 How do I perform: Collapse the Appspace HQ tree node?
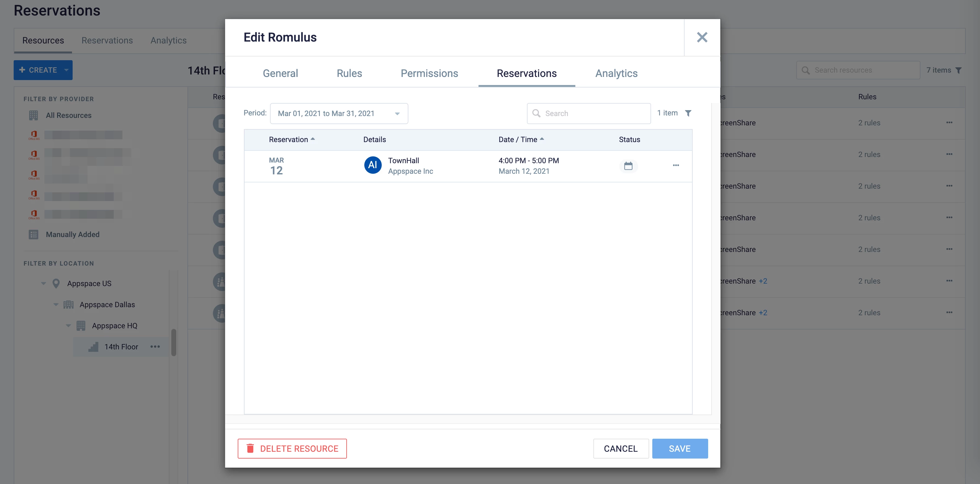pos(69,326)
